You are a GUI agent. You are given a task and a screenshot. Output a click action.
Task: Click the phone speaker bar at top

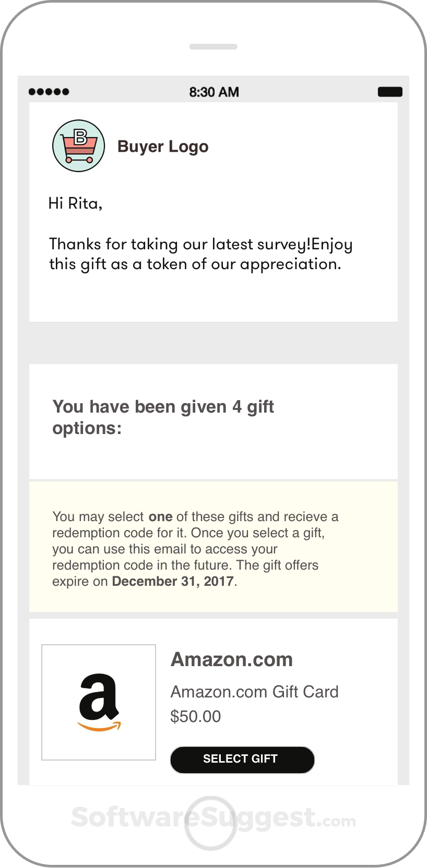(x=214, y=46)
